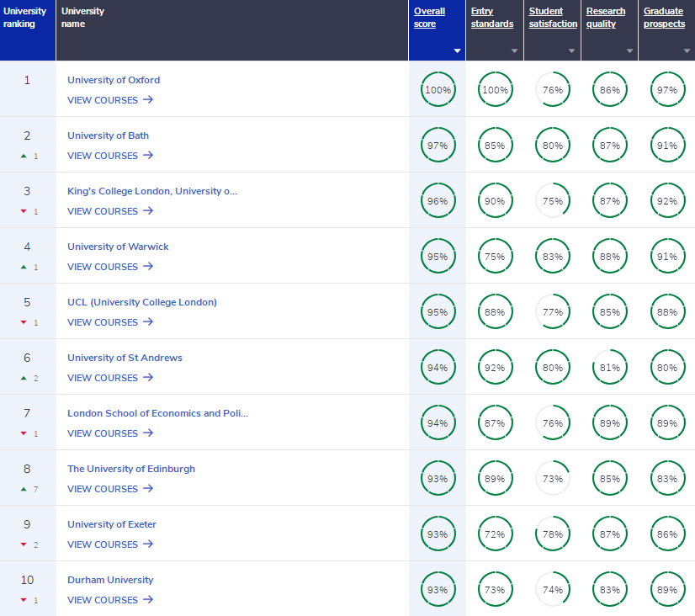
Task: Open University of Warwick profile
Action: click(118, 247)
